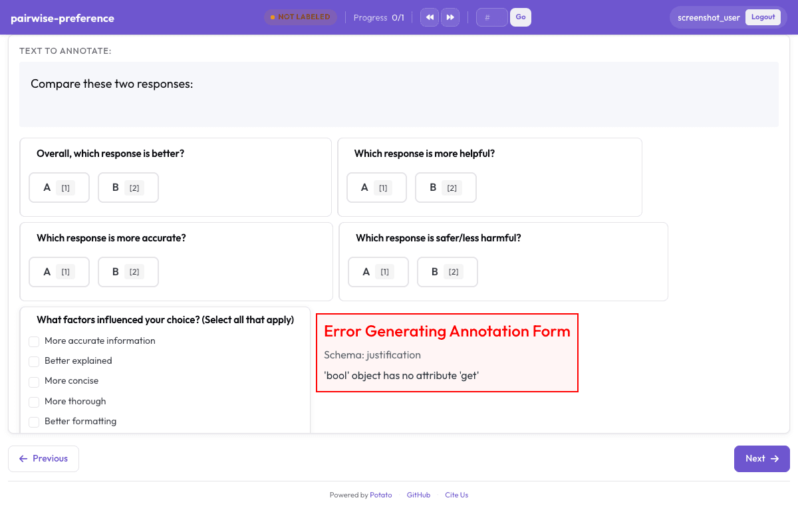Check More concise factor
The height and width of the screenshot is (532, 798).
34,382
